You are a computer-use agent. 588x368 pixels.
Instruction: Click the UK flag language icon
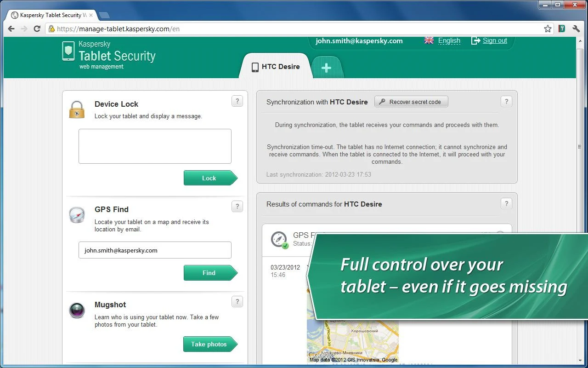pyautogui.click(x=429, y=40)
